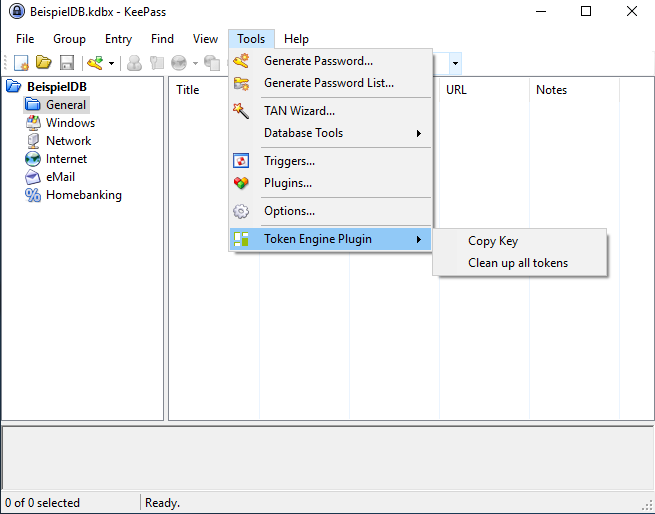Select TAN Wizard... menu entry
Screen dimensions: 655x514
pyautogui.click(x=330, y=111)
